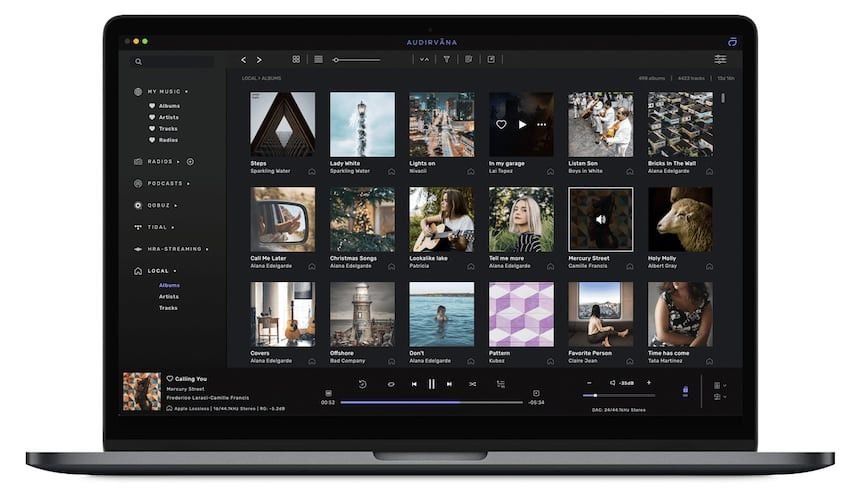Open favorite Radios under My Music
The height and width of the screenshot is (504, 860).
168,140
